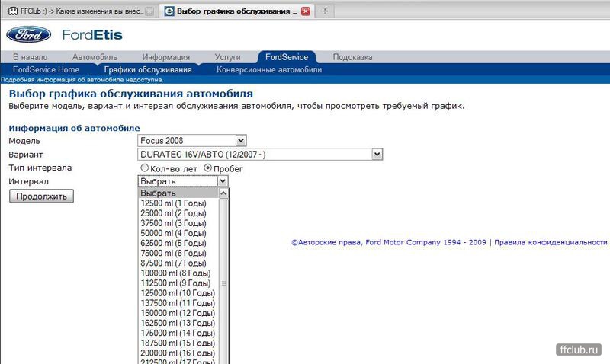Choose '37500 ml (3 Годы)' interval
This screenshot has height=364, width=610.
178,223
